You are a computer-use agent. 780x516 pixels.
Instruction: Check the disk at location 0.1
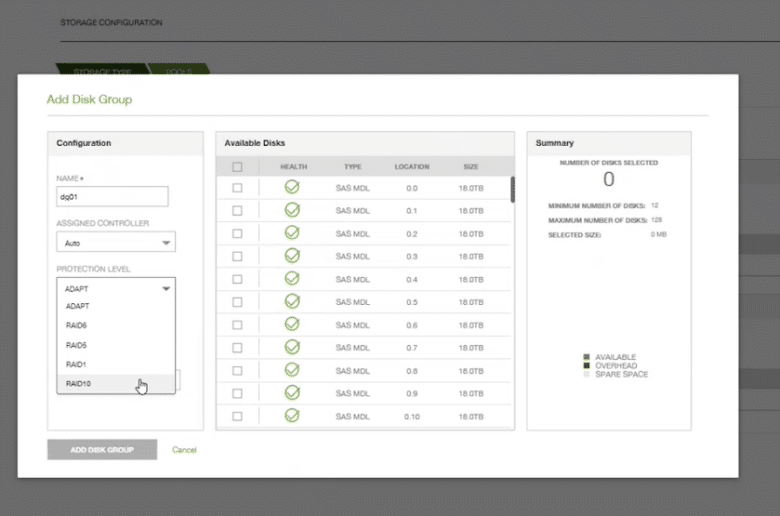coord(237,211)
